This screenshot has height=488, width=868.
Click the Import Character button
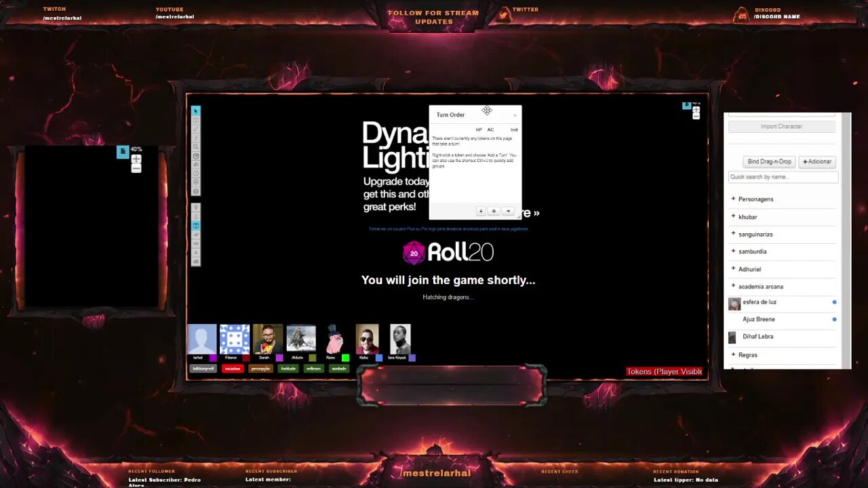781,127
